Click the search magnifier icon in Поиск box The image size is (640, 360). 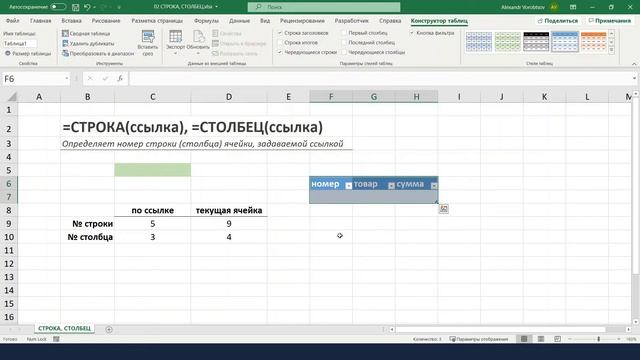pyautogui.click(x=258, y=7)
